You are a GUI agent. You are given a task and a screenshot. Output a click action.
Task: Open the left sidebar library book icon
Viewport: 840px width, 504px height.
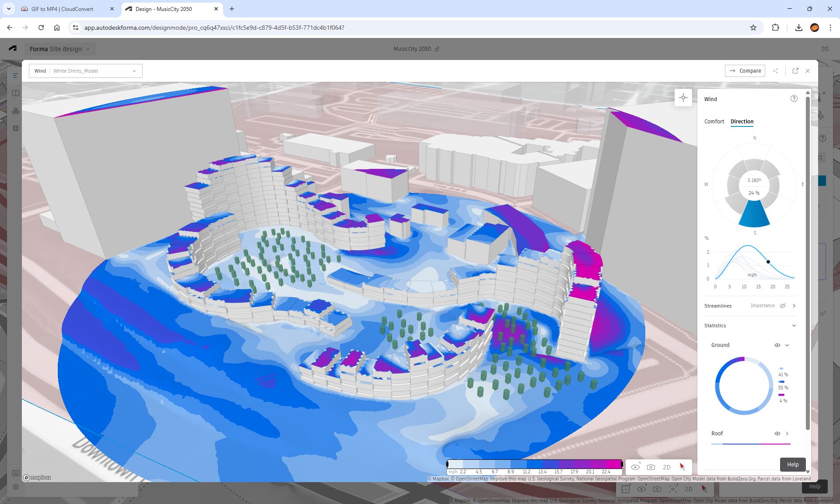pos(16,93)
